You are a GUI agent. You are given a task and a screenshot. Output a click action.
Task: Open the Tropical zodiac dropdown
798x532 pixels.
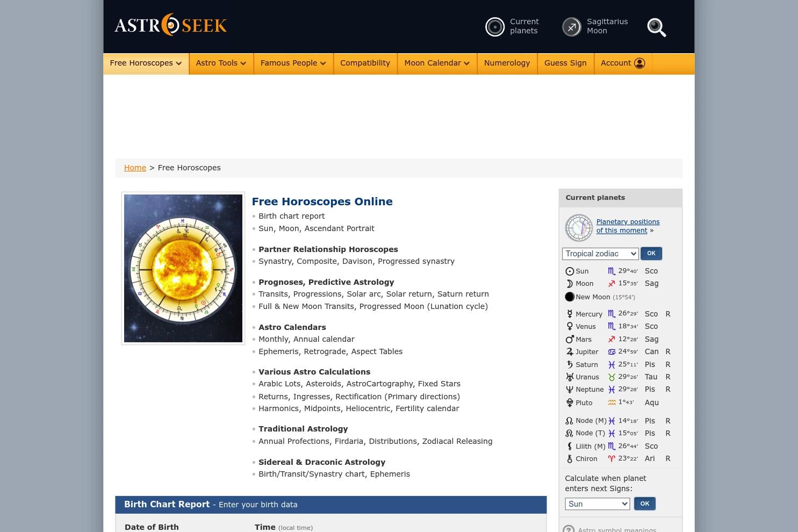pos(600,254)
